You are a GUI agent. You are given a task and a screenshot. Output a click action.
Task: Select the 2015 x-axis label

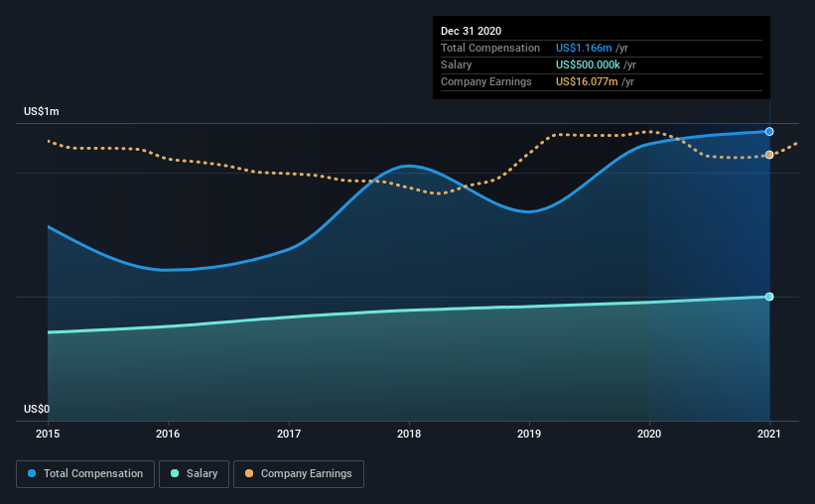point(48,434)
